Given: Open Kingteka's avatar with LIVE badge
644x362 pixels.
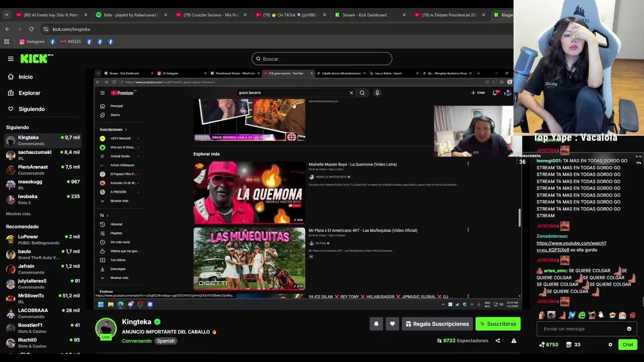Looking at the screenshot, I should point(106,329).
